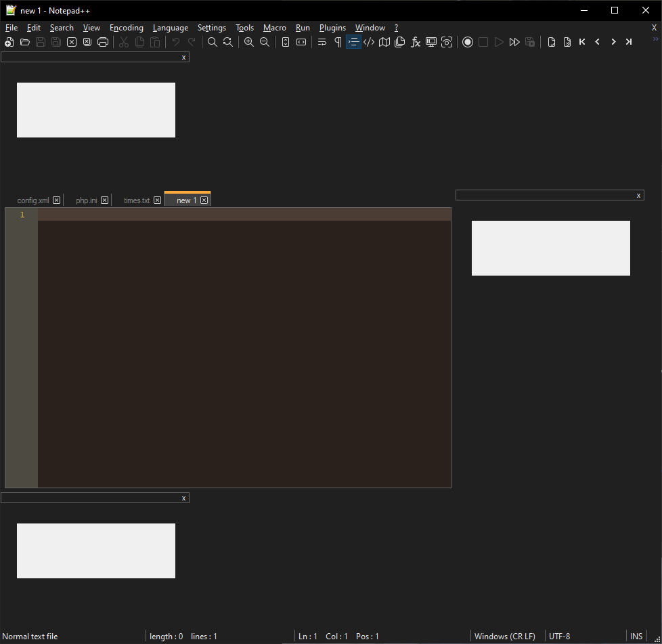Toggle the highlighted Indent Guide icon

pyautogui.click(x=353, y=42)
